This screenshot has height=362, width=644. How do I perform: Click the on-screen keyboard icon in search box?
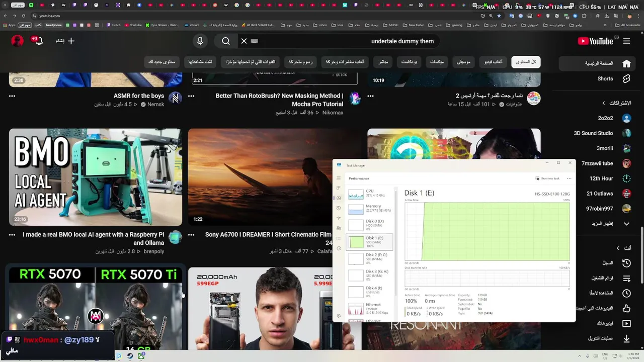(x=254, y=41)
